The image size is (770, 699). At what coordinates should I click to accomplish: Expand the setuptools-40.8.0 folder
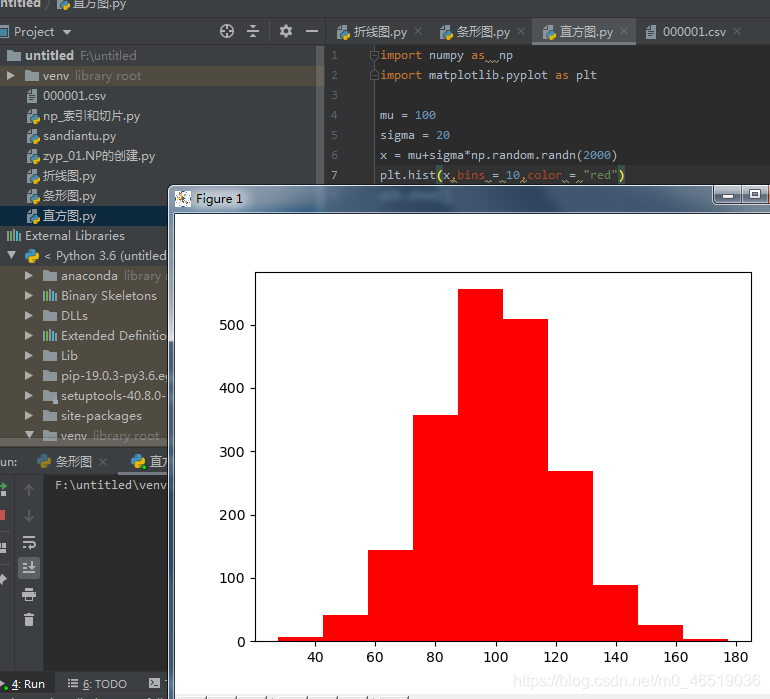pyautogui.click(x=28, y=395)
